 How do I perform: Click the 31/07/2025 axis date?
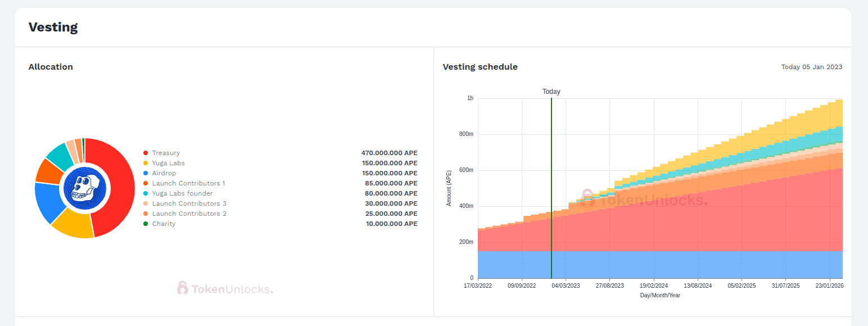[x=785, y=286]
